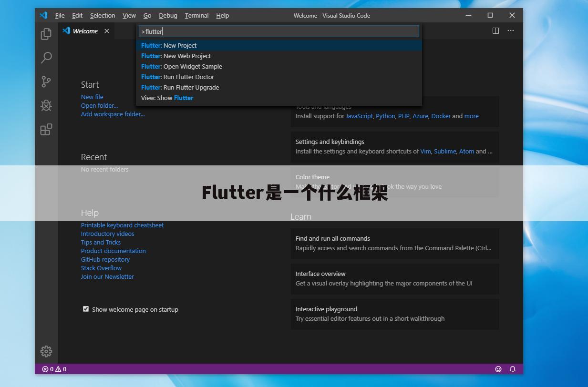588x387 pixels.
Task: Minimize the Visual Studio Code window
Action: 468,15
